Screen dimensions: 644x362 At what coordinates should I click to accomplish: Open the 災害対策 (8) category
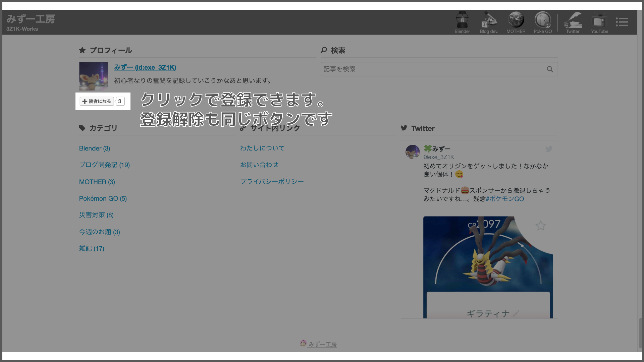(x=96, y=215)
